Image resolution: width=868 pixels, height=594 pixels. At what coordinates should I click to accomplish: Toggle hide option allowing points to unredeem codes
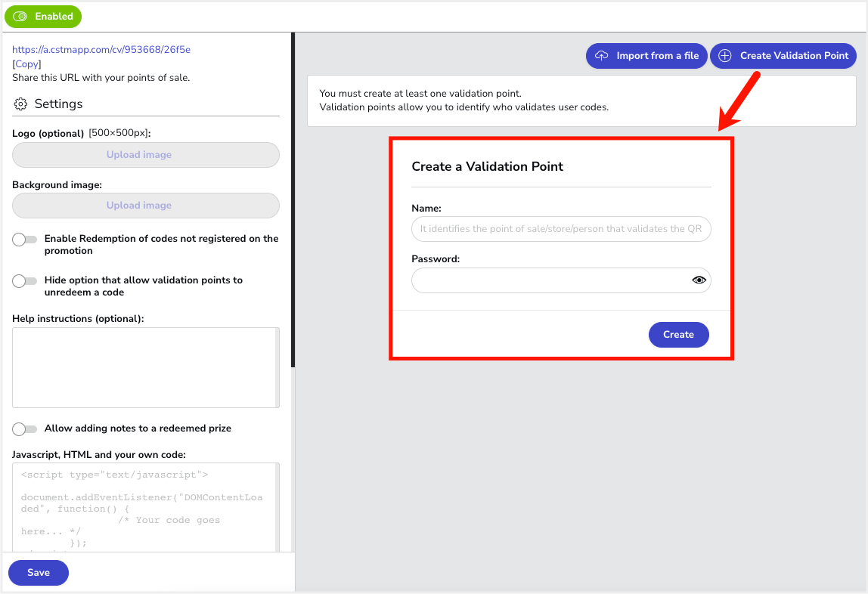click(x=24, y=280)
